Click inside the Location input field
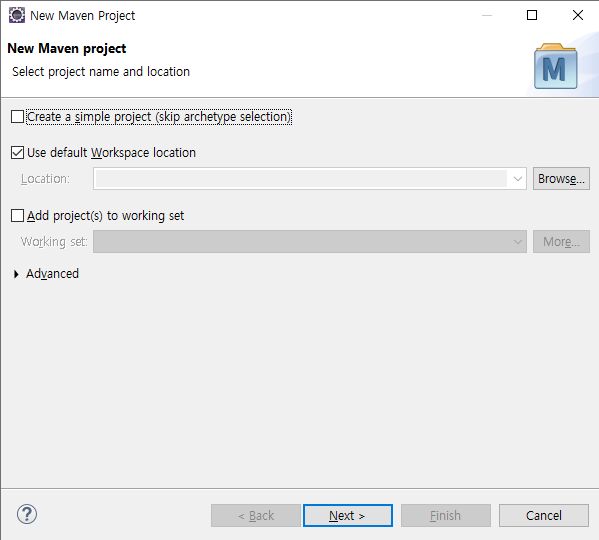The width and height of the screenshot is (599, 540). (x=301, y=179)
